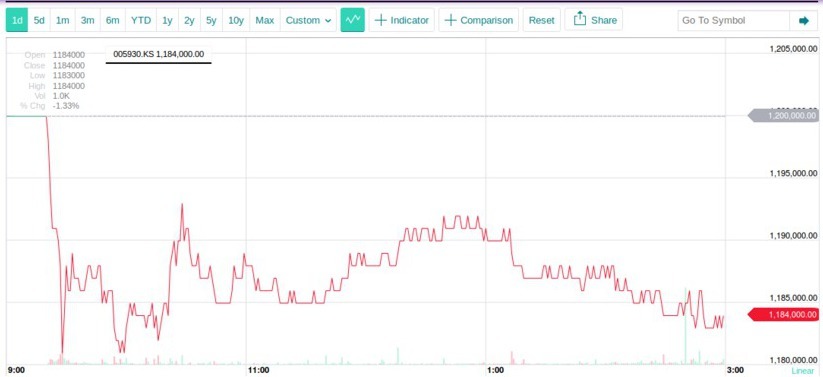This screenshot has height=377, width=823.
Task: Click the Vol 1.0K value
Action: tap(61, 96)
